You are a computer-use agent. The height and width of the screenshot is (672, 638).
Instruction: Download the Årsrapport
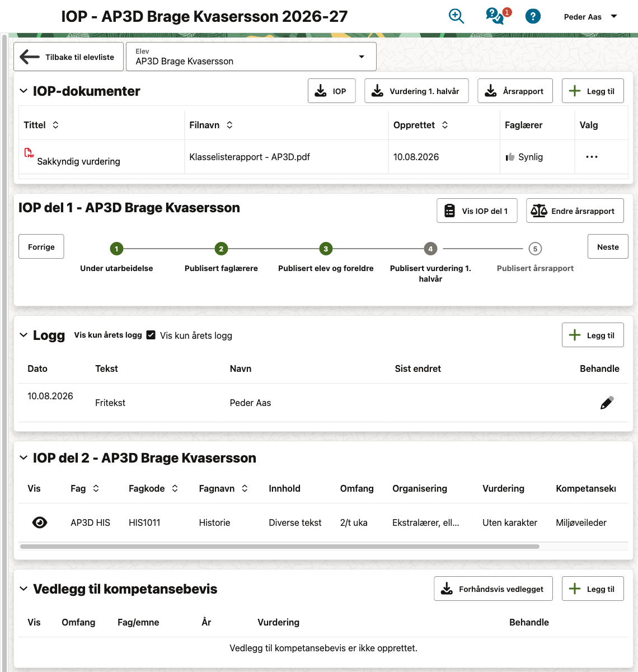point(515,91)
